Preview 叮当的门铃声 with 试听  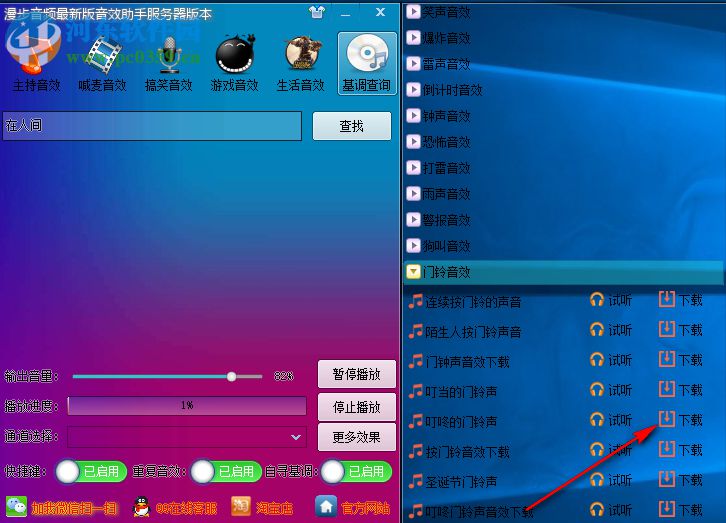click(611, 390)
